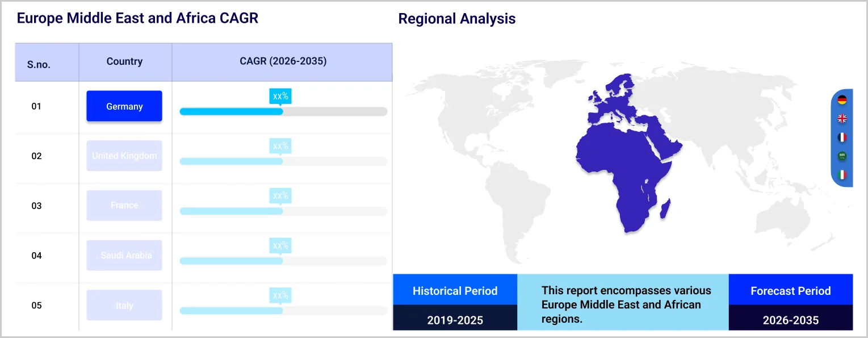This screenshot has width=868, height=338.
Task: Open the Historical Period tab
Action: (455, 291)
